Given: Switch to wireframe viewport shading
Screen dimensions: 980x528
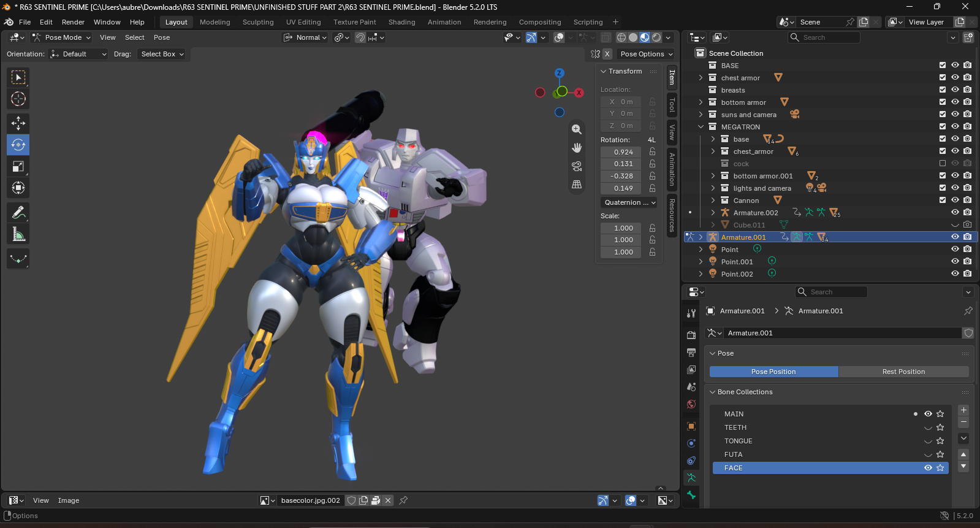Looking at the screenshot, I should (621, 37).
